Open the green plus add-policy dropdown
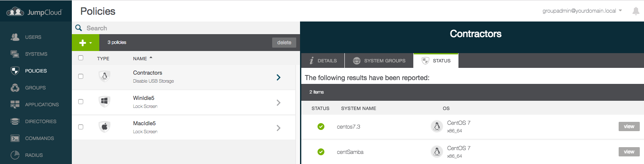This screenshot has height=164, width=644. coord(85,43)
